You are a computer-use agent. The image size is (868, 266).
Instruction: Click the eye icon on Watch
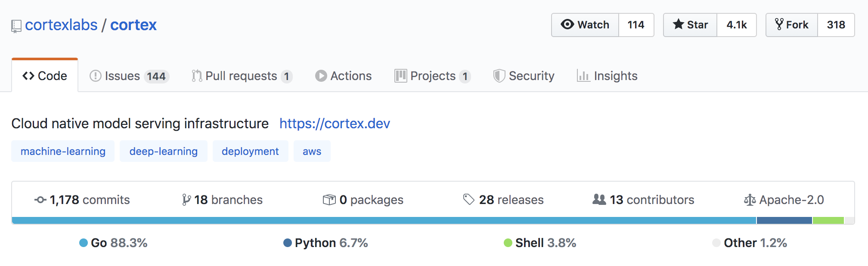[567, 25]
